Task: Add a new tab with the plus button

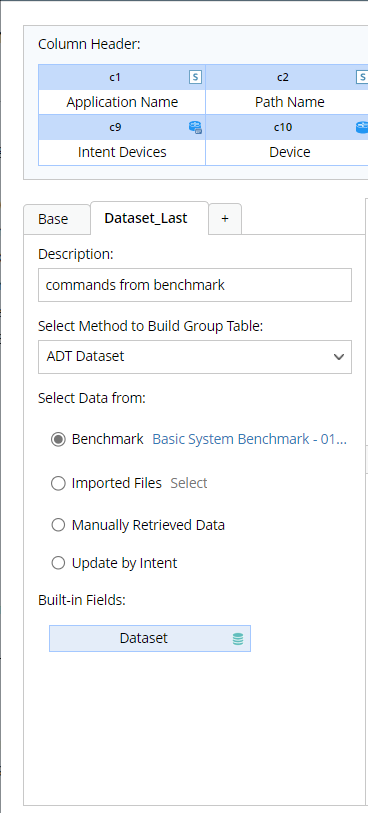Action: click(x=225, y=219)
